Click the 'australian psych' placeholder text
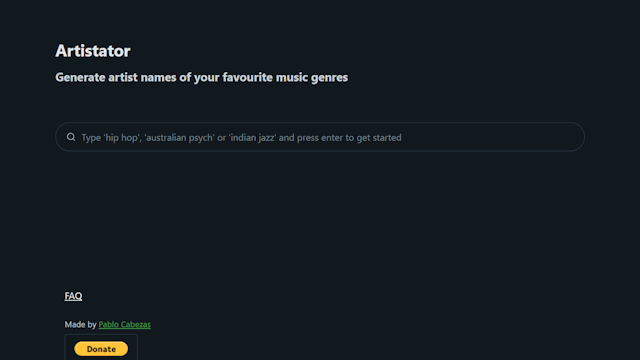Image resolution: width=640 pixels, height=360 pixels. coord(180,138)
